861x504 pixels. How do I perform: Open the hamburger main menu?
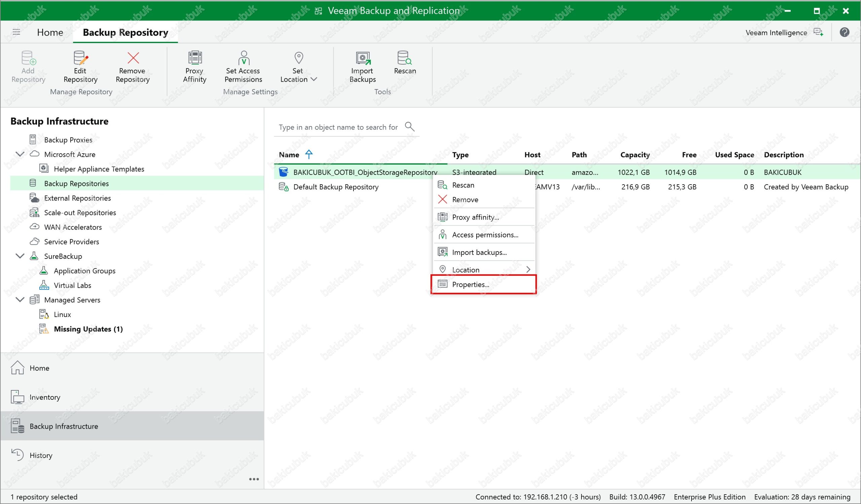[16, 32]
